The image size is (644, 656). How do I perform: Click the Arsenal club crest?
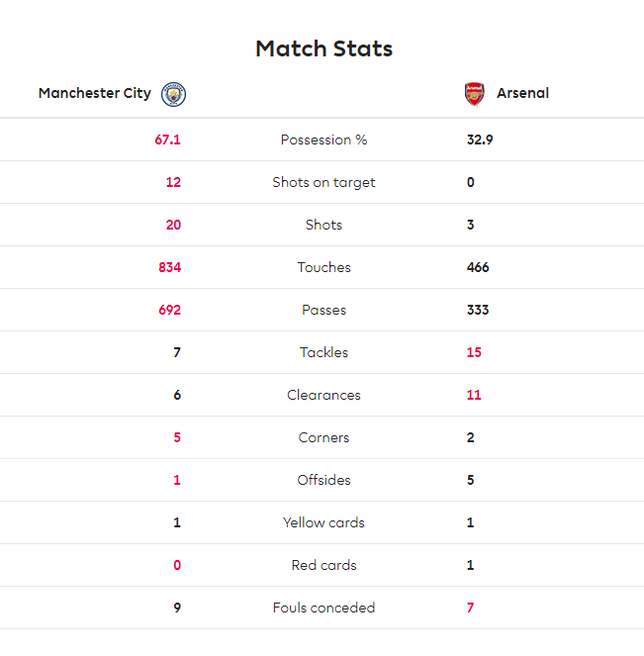475,94
